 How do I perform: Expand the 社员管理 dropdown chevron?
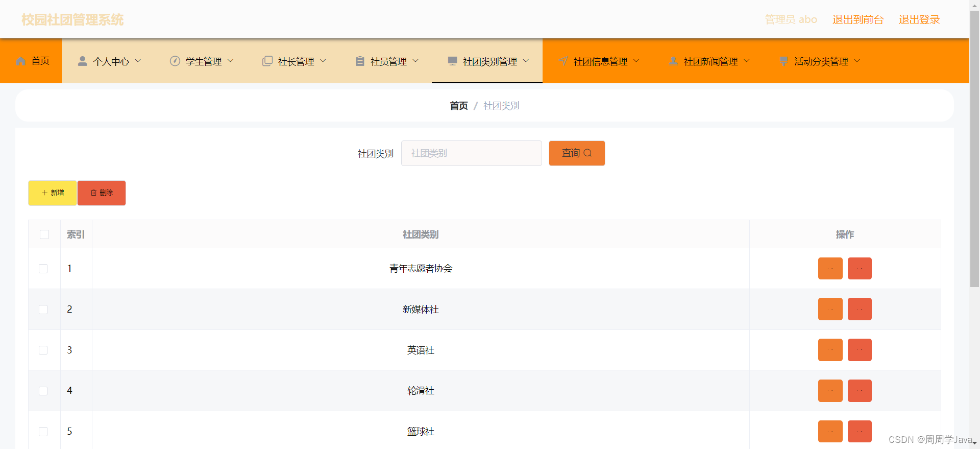pos(415,61)
